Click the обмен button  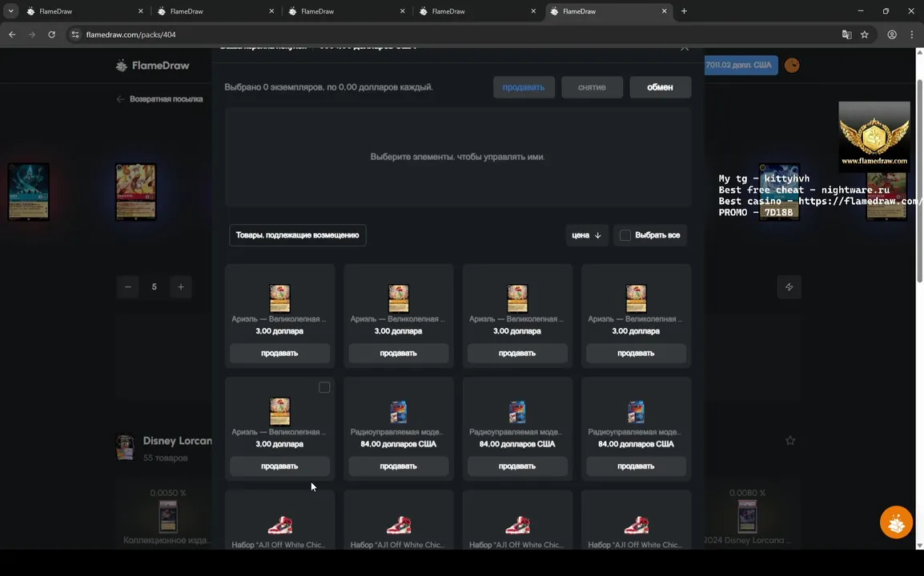(x=660, y=87)
